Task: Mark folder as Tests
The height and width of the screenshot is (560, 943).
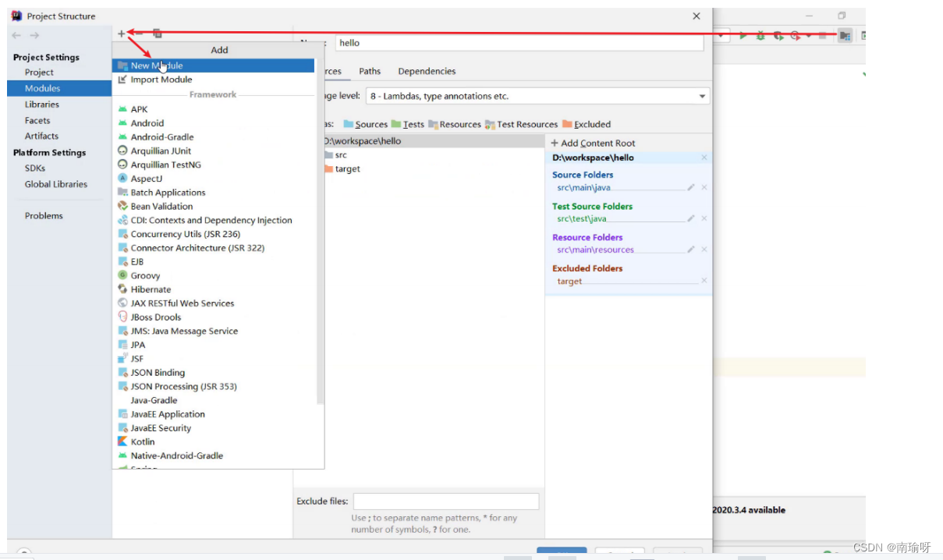Action: (408, 124)
